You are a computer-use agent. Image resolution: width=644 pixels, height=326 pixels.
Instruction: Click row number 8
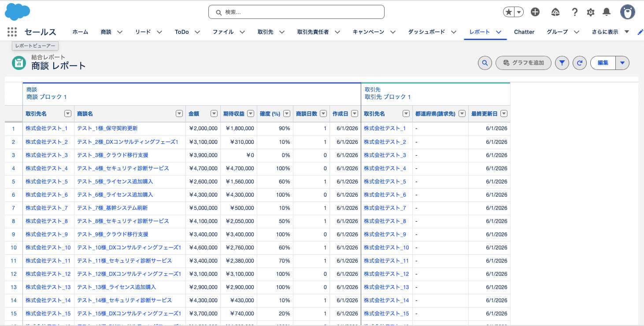[14, 221]
